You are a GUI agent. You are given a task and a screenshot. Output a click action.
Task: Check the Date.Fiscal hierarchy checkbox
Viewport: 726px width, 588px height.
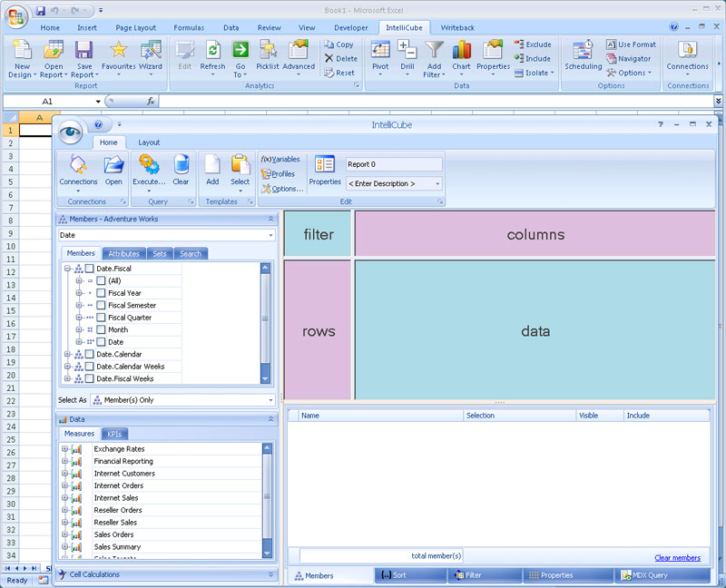tap(89, 269)
